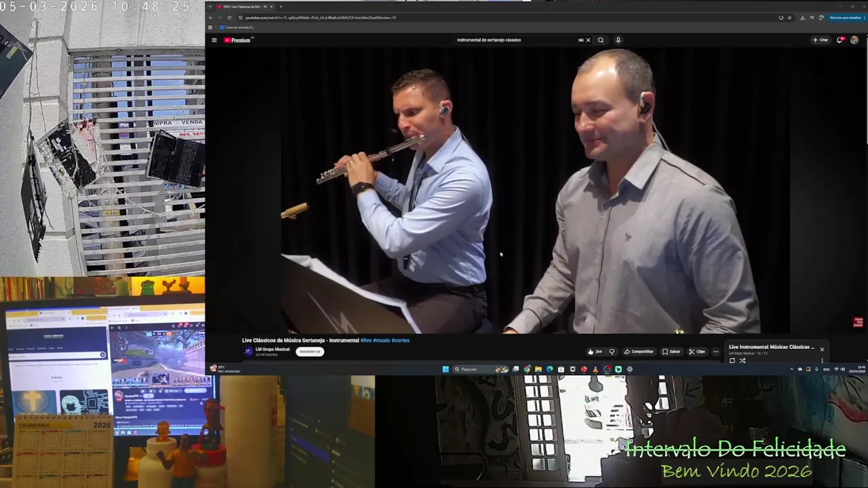Open the YouTube account avatar menu
This screenshot has height=488, width=868.
point(854,40)
